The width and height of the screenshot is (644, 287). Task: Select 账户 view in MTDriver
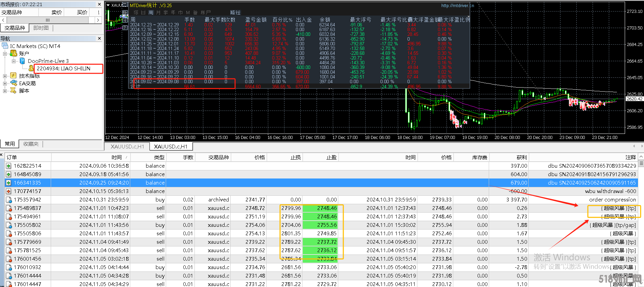click(x=206, y=13)
